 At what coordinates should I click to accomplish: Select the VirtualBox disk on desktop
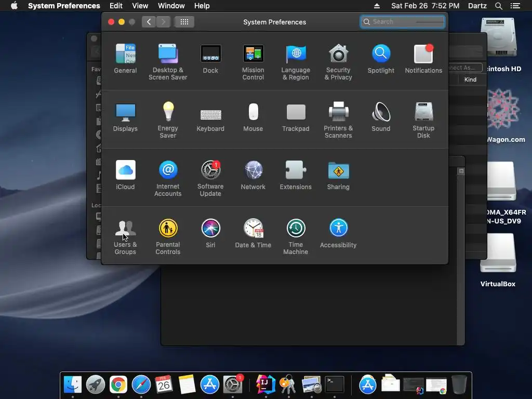point(498,261)
